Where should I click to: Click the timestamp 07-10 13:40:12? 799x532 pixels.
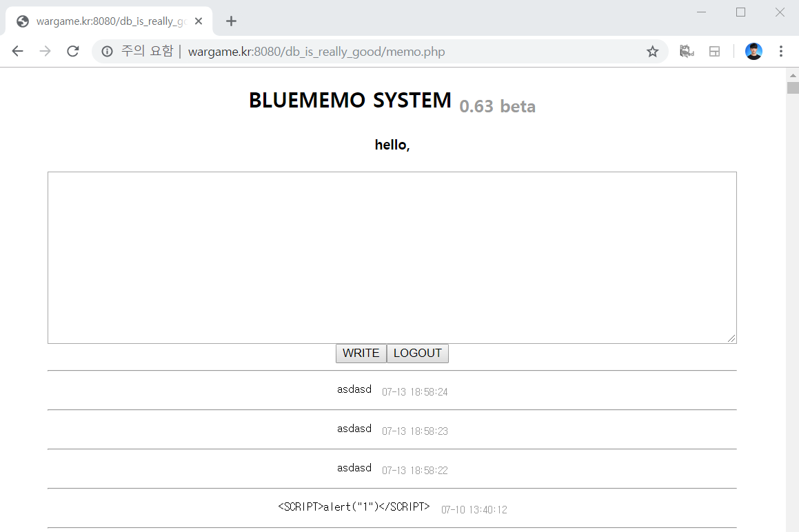point(474,509)
